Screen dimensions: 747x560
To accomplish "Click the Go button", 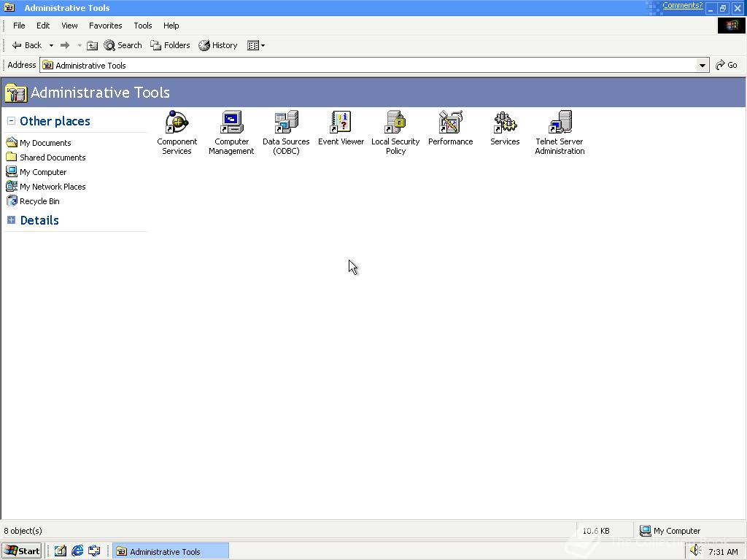I will pyautogui.click(x=727, y=65).
